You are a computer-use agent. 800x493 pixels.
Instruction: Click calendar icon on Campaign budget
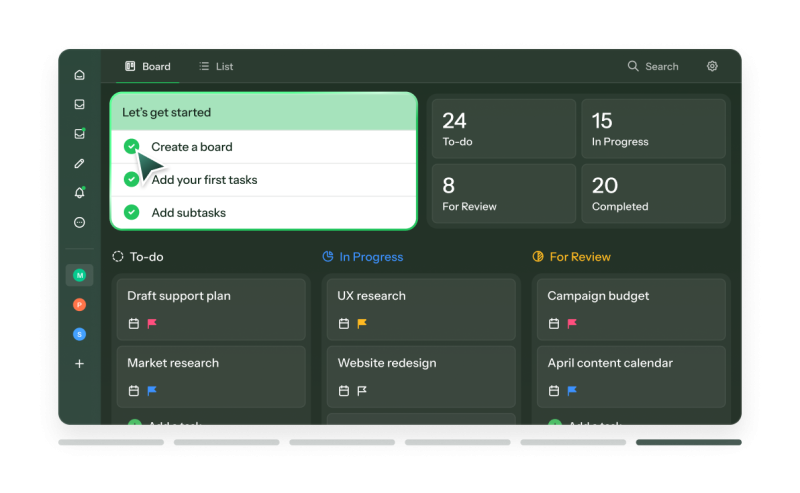(x=554, y=324)
